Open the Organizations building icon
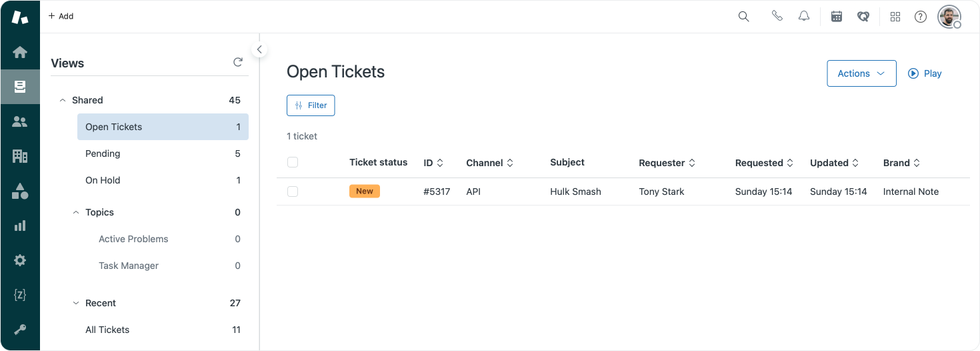This screenshot has width=980, height=351. pyautogui.click(x=20, y=156)
